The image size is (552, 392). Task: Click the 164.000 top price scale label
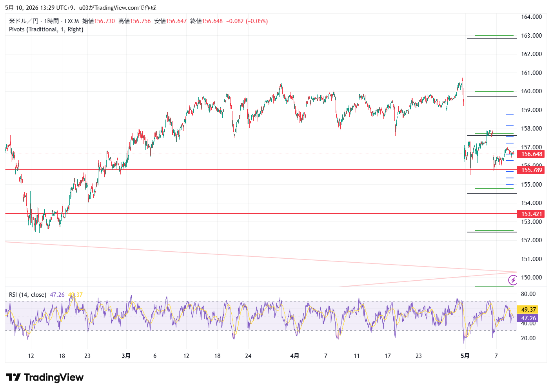tap(531, 17)
